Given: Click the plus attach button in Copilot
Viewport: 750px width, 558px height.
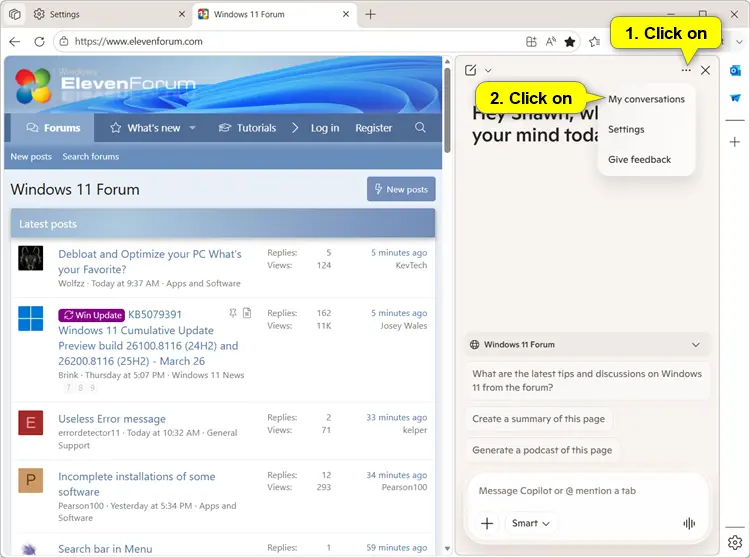Looking at the screenshot, I should click(487, 524).
